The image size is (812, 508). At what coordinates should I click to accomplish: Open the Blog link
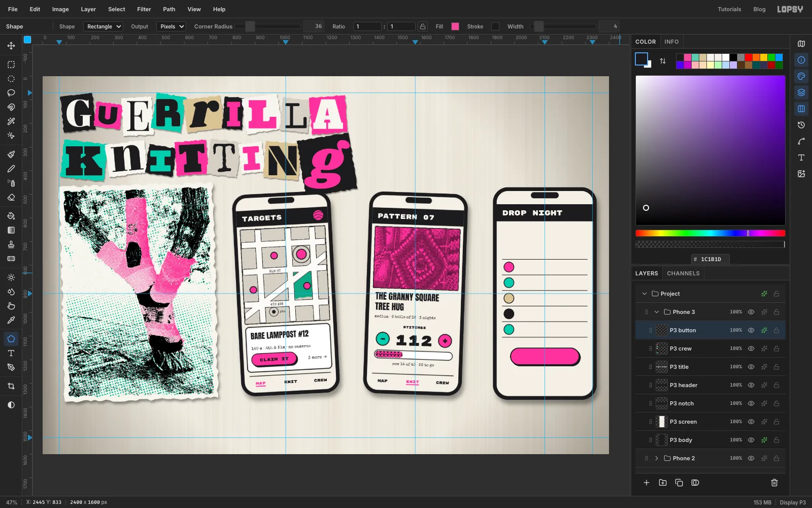pyautogui.click(x=759, y=9)
